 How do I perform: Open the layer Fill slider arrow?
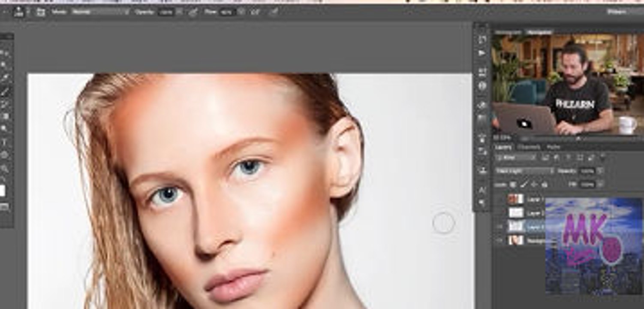click(600, 185)
